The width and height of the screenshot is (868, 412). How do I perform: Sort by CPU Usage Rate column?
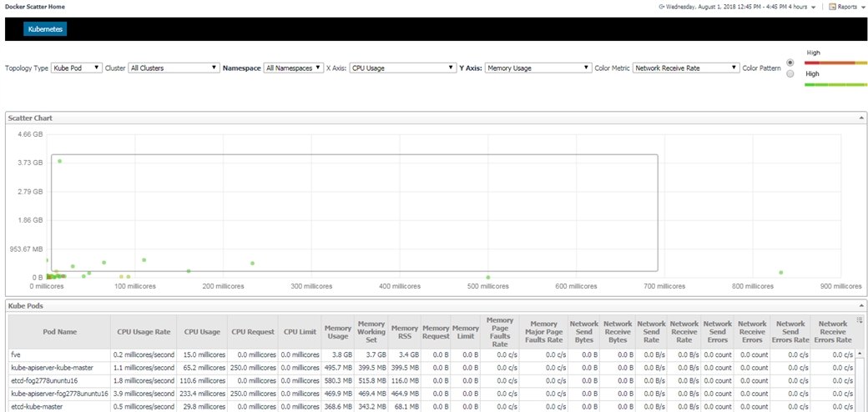tap(144, 332)
